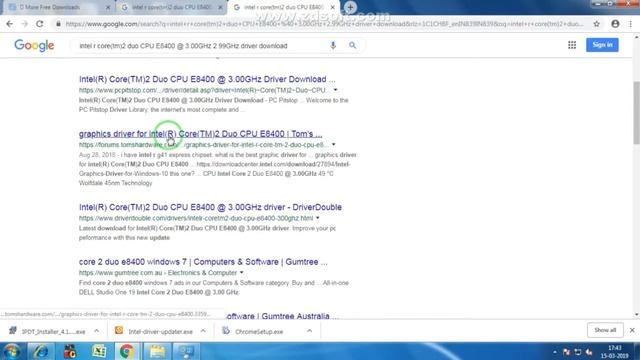
Task: Expand the driverdouble.com URL options arrow
Action: 318,218
